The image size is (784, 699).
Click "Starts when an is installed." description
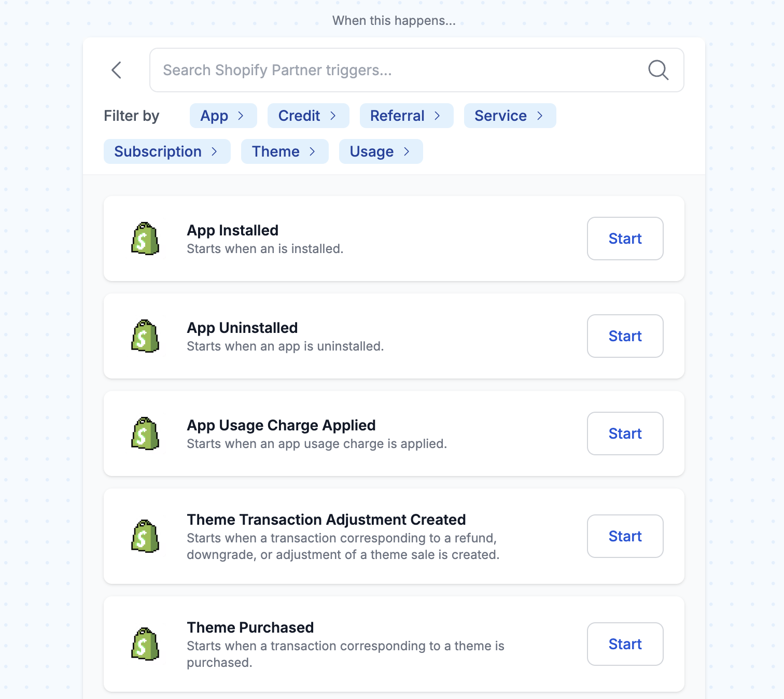pyautogui.click(x=265, y=249)
